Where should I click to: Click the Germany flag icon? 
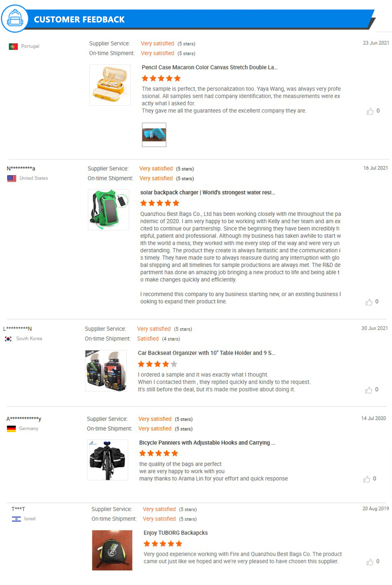[11, 429]
